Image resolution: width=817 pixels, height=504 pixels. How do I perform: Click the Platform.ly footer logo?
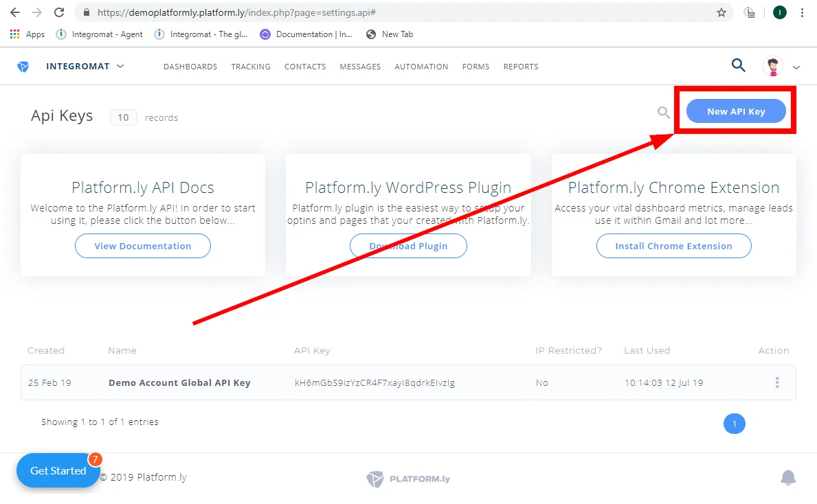(408, 479)
